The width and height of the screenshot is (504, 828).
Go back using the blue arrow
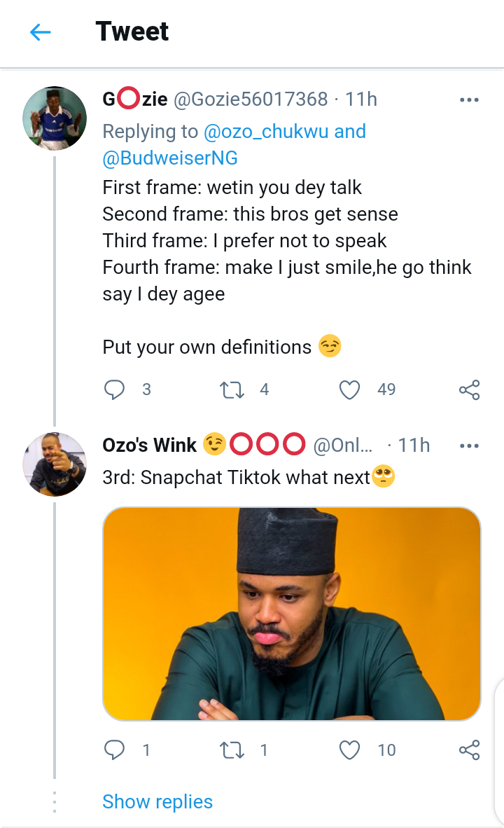click(x=40, y=32)
